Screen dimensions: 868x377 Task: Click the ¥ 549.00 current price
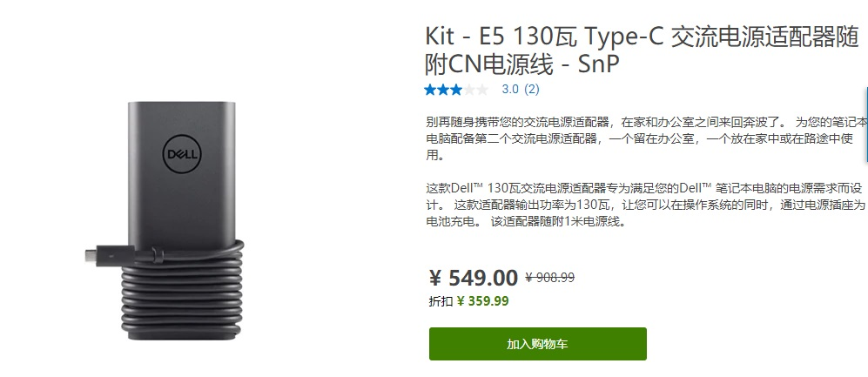[474, 278]
